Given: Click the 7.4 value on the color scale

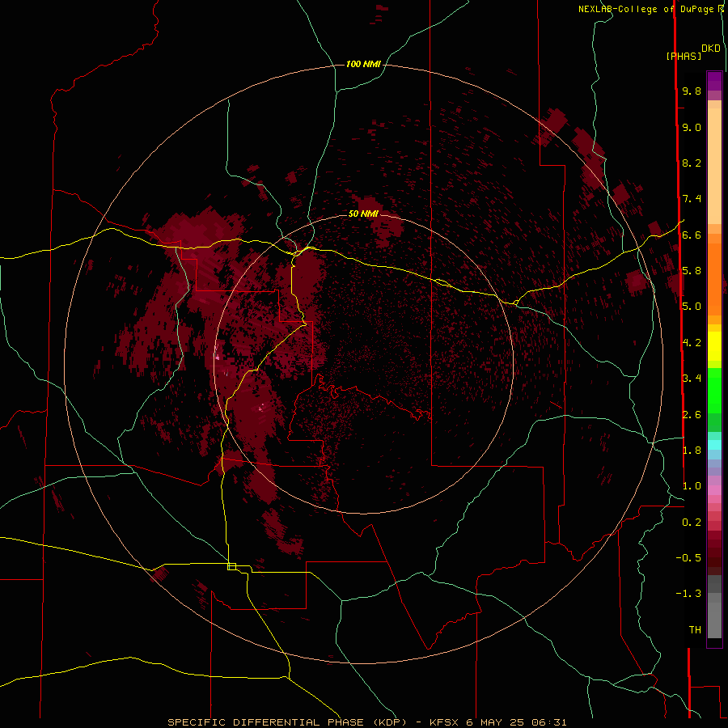Looking at the screenshot, I should pyautogui.click(x=692, y=199).
